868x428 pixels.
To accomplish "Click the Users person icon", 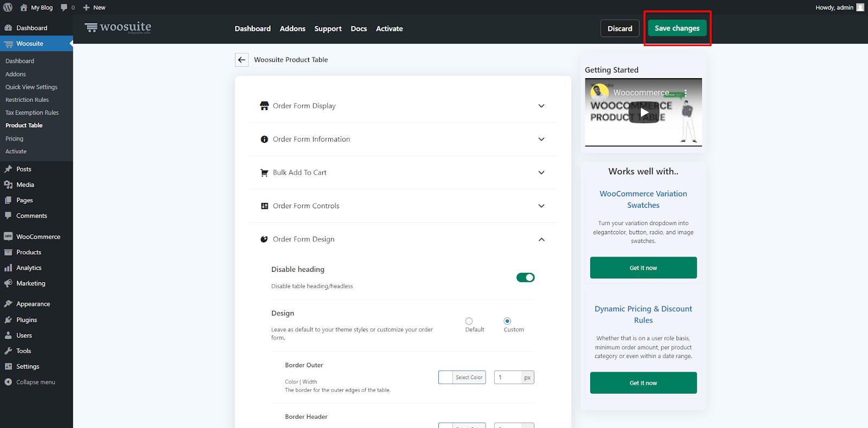I will click(x=8, y=336).
